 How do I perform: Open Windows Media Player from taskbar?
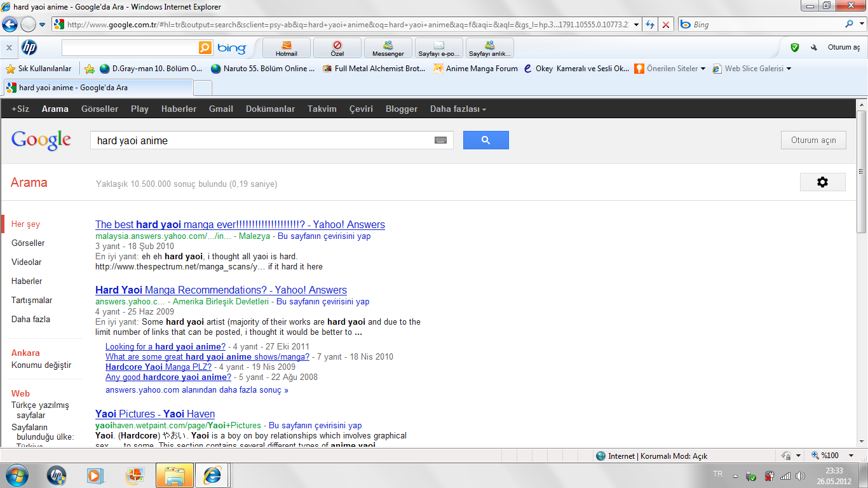coord(94,475)
